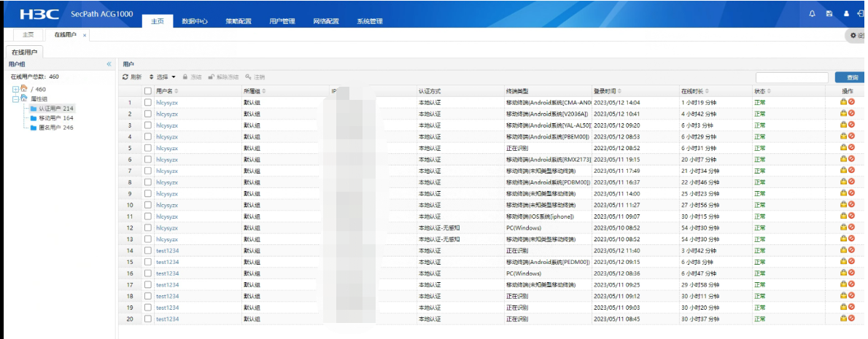Click the 解除冻结 toolbar button

tap(224, 77)
